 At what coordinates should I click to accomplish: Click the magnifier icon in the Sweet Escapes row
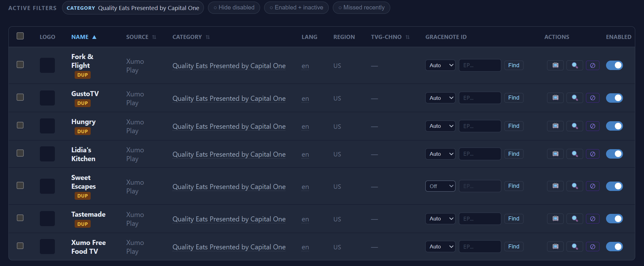[x=575, y=186]
